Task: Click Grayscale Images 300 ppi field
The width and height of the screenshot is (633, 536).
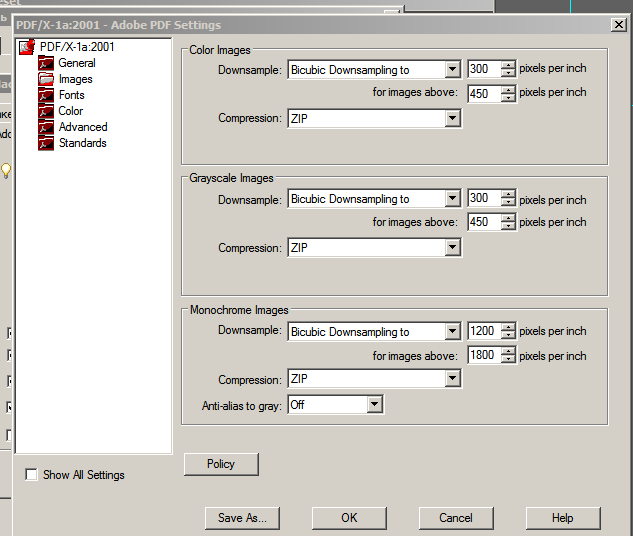Action: (484, 198)
